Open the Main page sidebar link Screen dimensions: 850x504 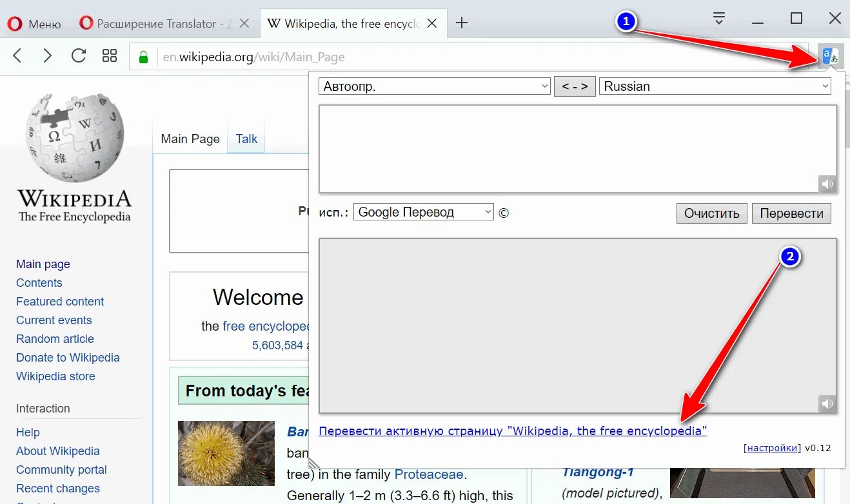[43, 264]
